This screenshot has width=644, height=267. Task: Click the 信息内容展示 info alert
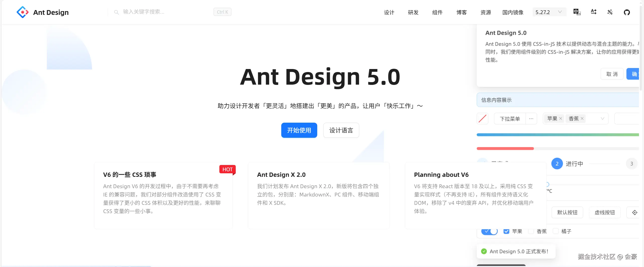558,100
